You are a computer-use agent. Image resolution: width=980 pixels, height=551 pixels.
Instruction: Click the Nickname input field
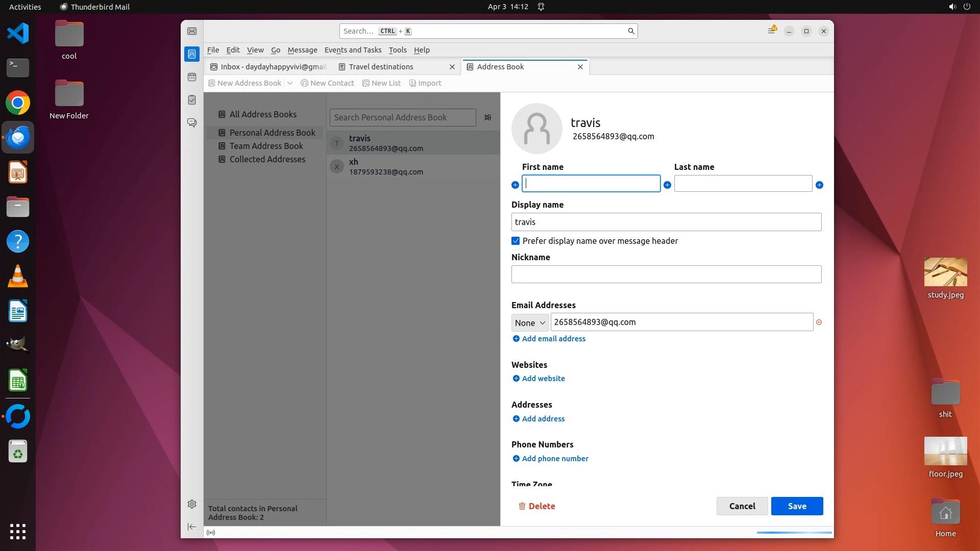[666, 274]
